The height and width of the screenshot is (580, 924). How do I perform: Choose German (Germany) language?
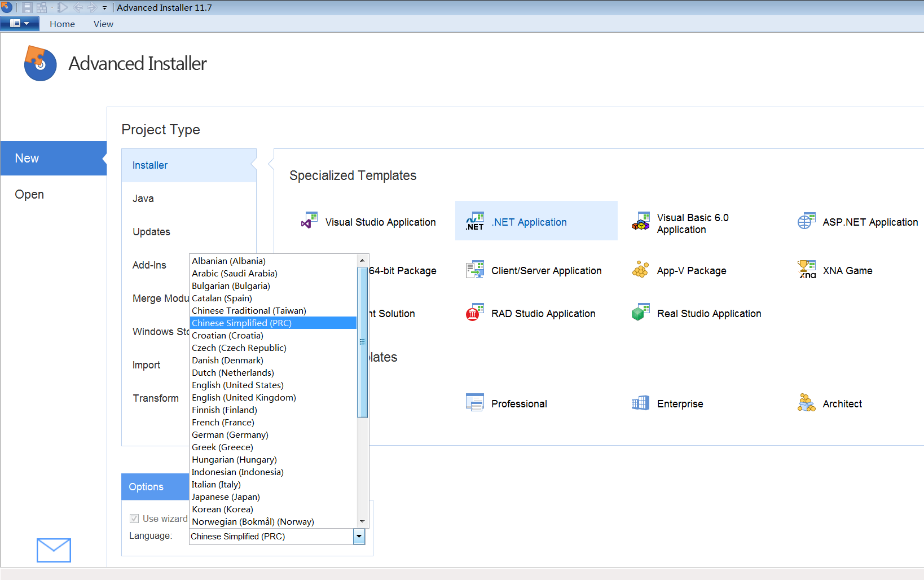274,434
